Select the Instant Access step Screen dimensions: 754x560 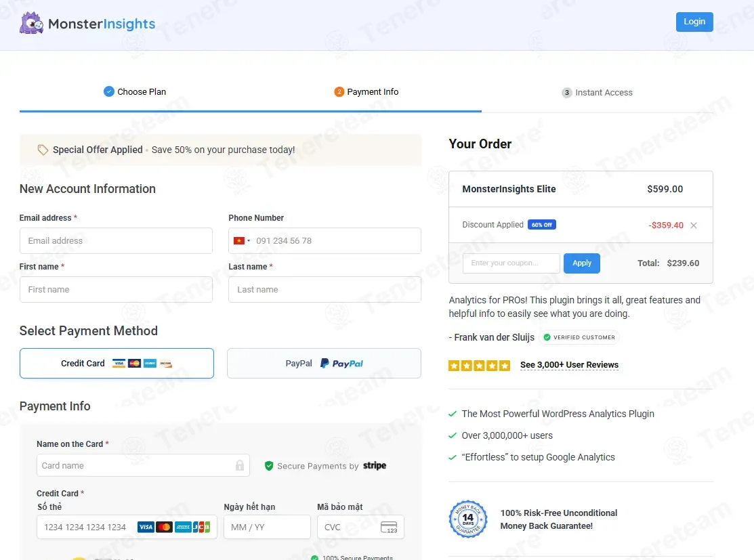(598, 92)
